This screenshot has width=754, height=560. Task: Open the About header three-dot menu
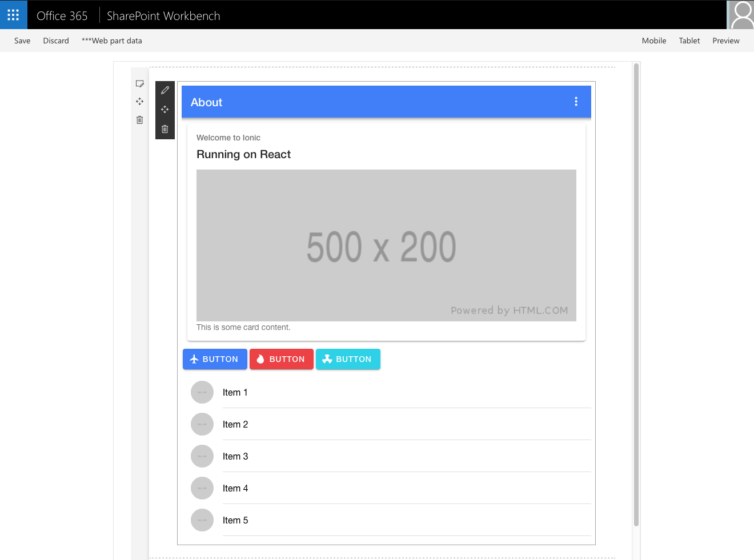pos(576,102)
